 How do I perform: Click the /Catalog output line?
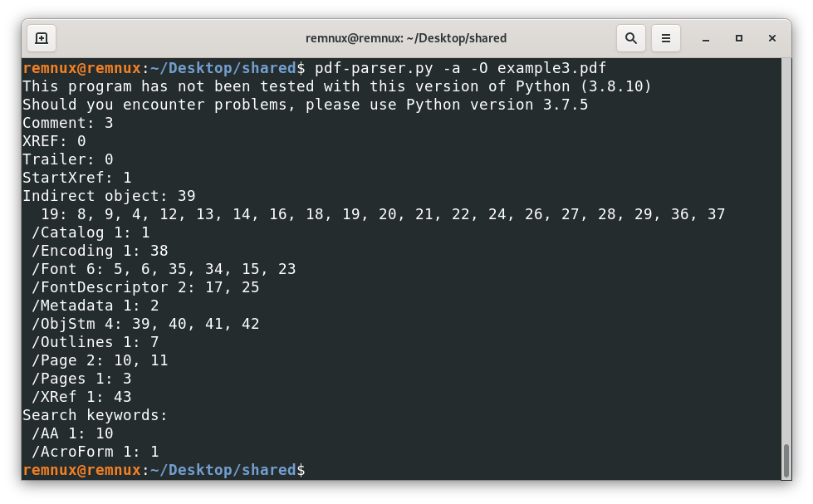coord(91,232)
